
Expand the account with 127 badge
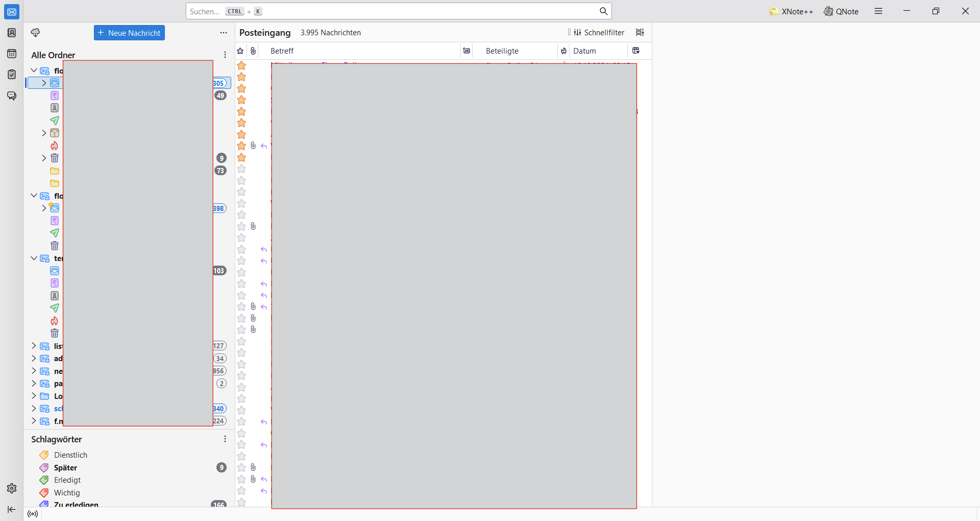click(34, 346)
